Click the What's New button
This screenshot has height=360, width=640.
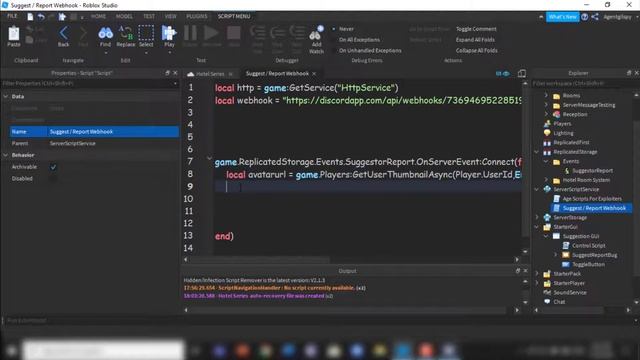(562, 17)
